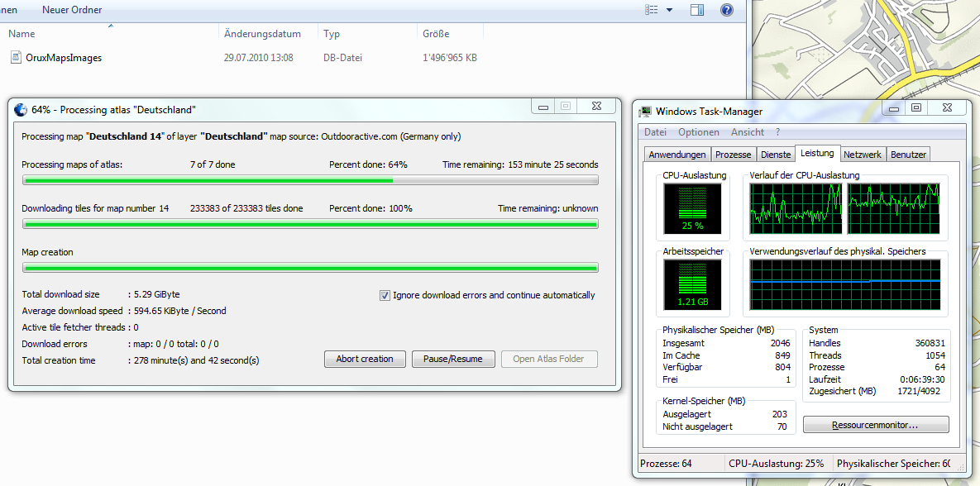Click the Threads value 1054
This screenshot has height=486, width=980.
pyautogui.click(x=935, y=355)
